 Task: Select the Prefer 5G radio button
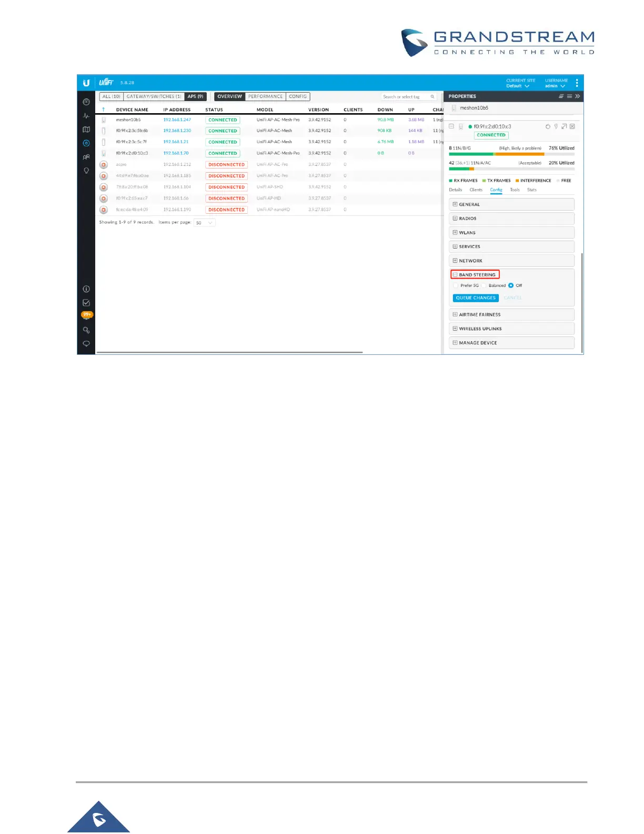pyautogui.click(x=456, y=285)
